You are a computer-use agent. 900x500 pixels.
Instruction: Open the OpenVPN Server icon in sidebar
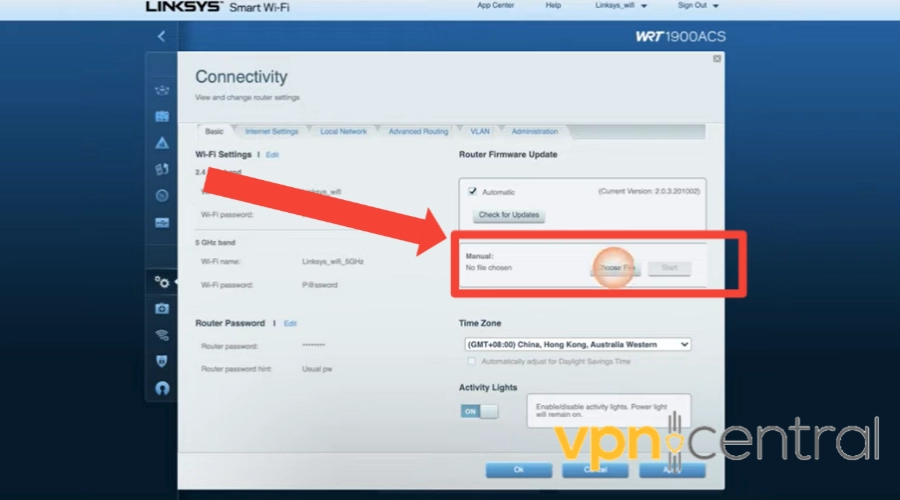click(x=162, y=388)
